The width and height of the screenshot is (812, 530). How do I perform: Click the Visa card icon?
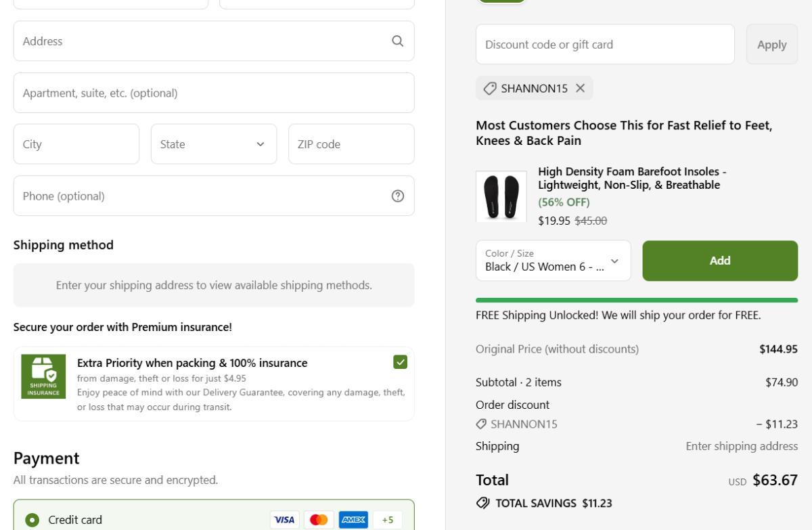click(284, 520)
